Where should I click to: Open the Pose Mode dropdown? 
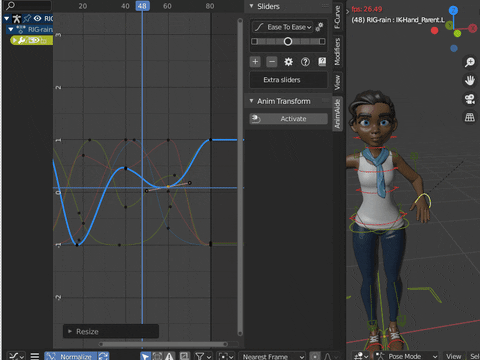[x=406, y=356]
